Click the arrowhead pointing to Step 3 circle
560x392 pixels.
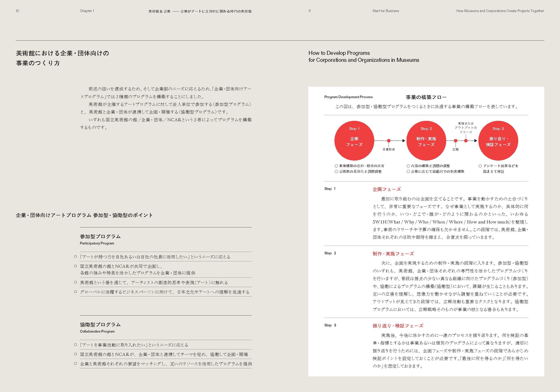476,141
